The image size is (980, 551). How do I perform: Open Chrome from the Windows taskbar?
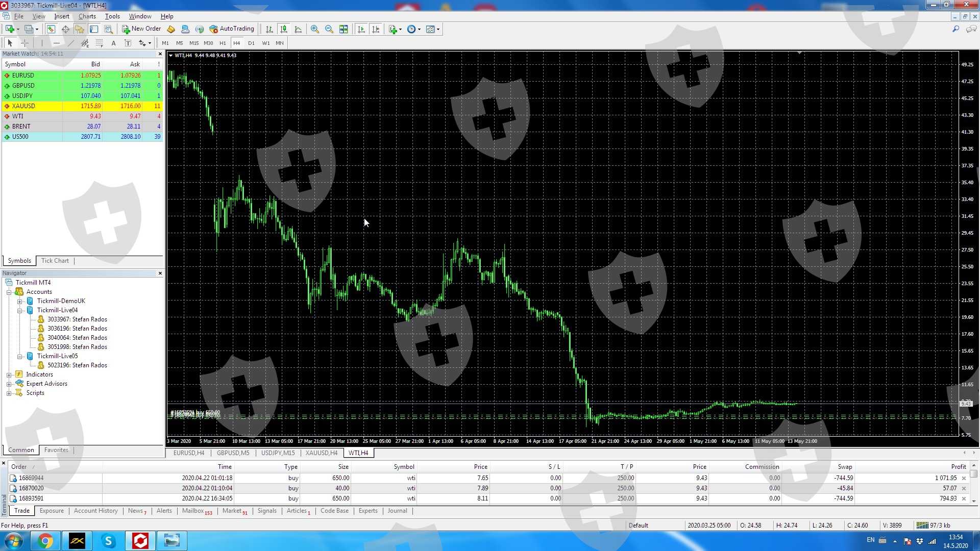point(45,541)
